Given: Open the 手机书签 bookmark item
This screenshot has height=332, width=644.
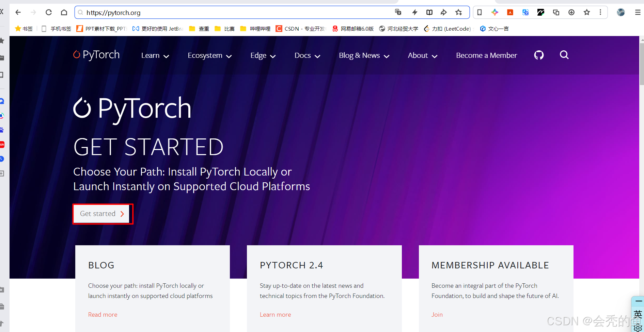Looking at the screenshot, I should click(56, 29).
